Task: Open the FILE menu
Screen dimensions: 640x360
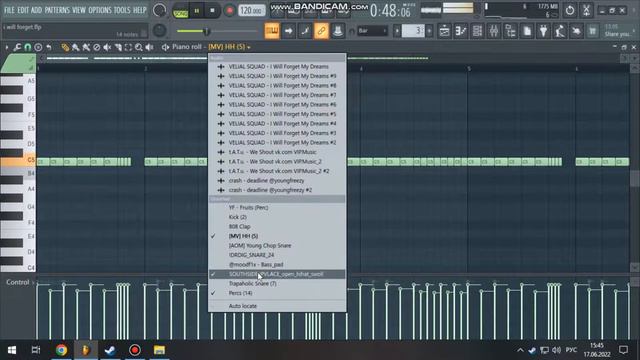Action: (9, 10)
